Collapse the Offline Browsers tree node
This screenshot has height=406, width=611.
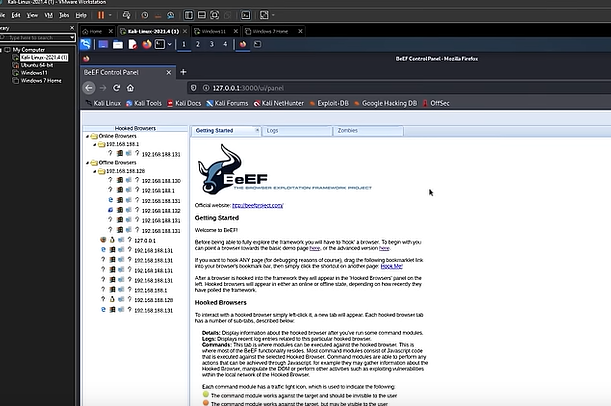coord(89,162)
